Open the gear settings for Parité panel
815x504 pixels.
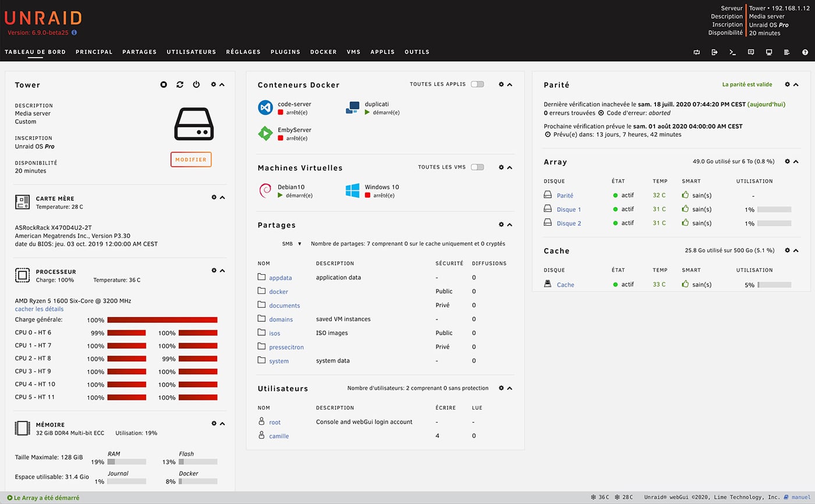pos(787,84)
